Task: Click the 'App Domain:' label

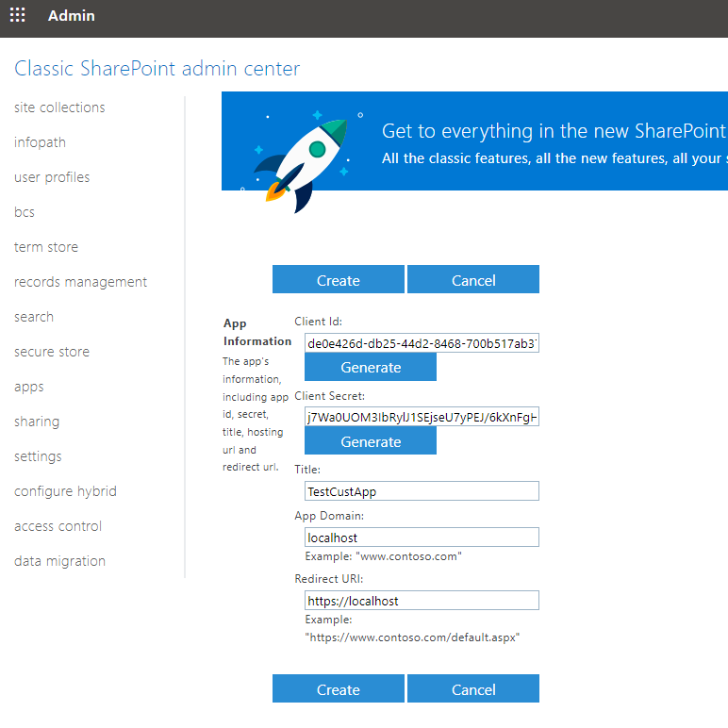Action: [329, 516]
